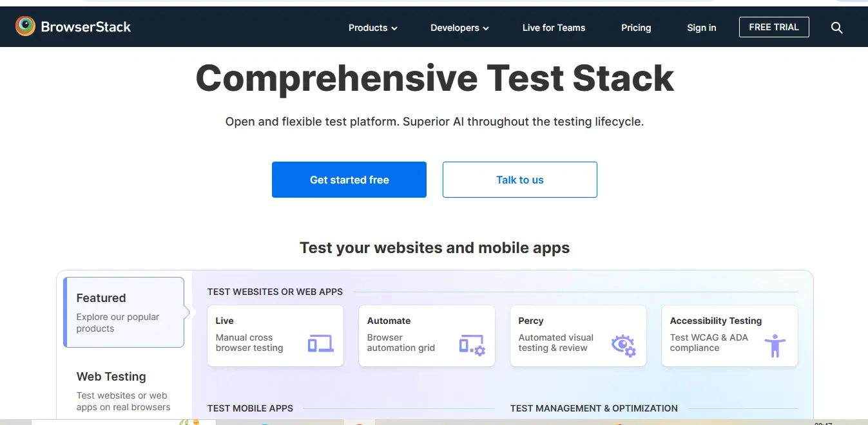Image resolution: width=868 pixels, height=425 pixels.
Task: Click 'Test WCAG & ADA compliance' text
Action: [709, 343]
